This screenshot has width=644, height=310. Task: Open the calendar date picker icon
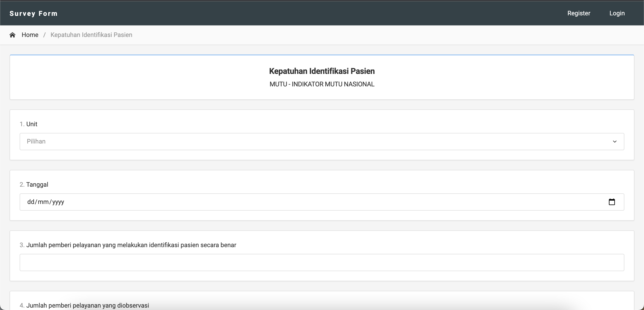click(x=611, y=202)
